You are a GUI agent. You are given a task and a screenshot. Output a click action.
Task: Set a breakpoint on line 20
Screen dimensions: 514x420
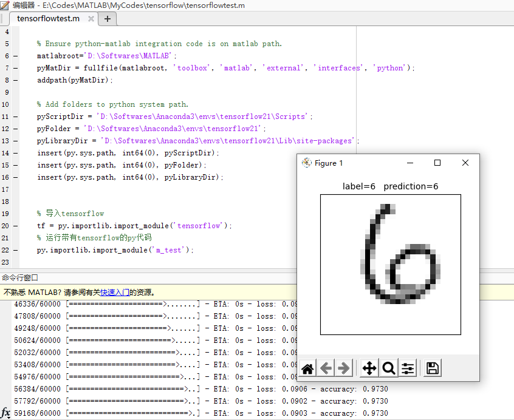(x=15, y=225)
